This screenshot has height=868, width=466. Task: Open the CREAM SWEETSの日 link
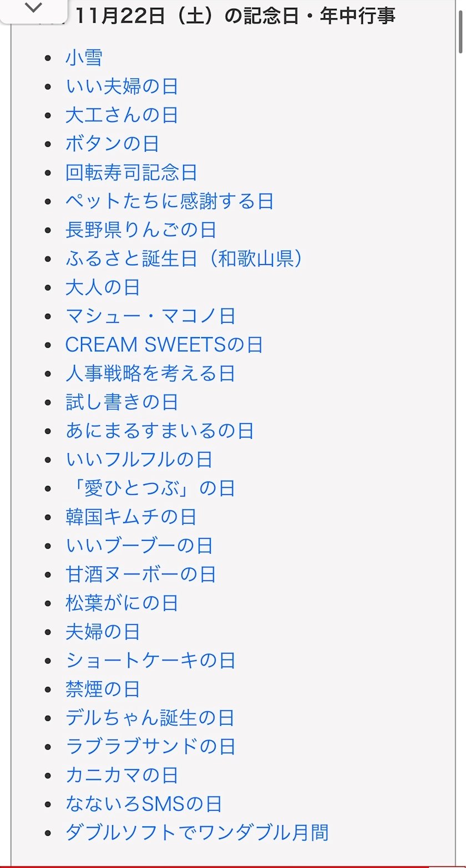[164, 345]
